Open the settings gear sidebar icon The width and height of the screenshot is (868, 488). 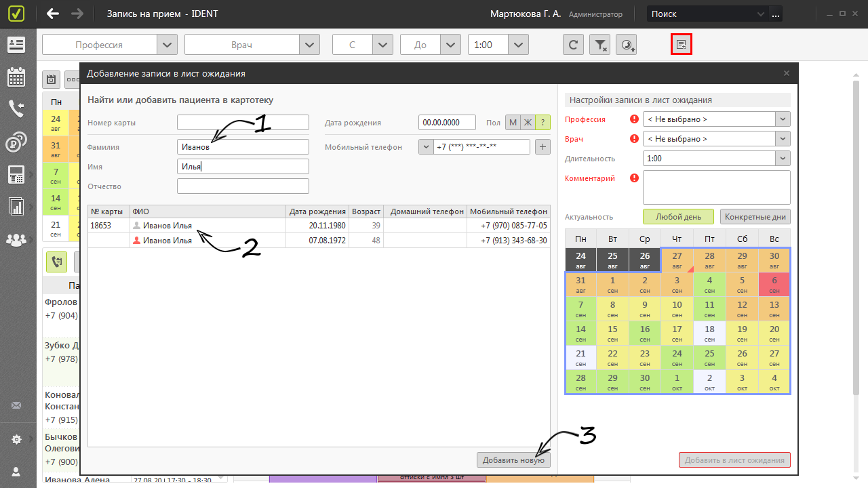pos(16,439)
